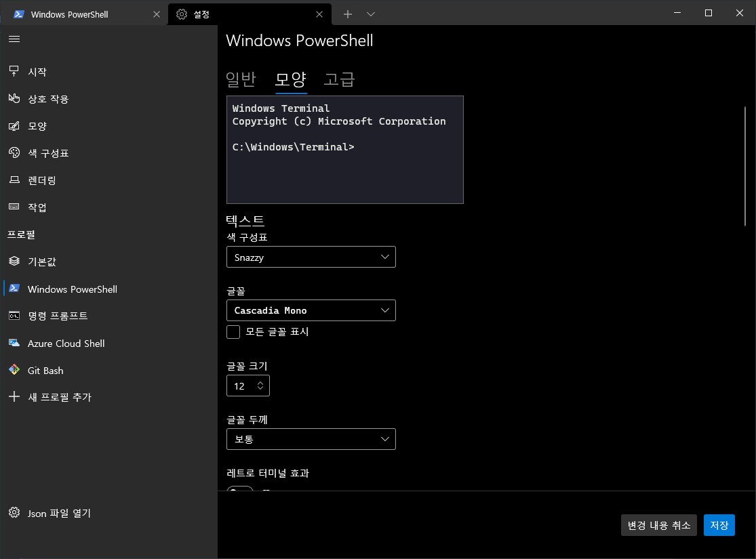This screenshot has height=559, width=756.
Task: Open 렌더링 settings page
Action: pos(108,180)
